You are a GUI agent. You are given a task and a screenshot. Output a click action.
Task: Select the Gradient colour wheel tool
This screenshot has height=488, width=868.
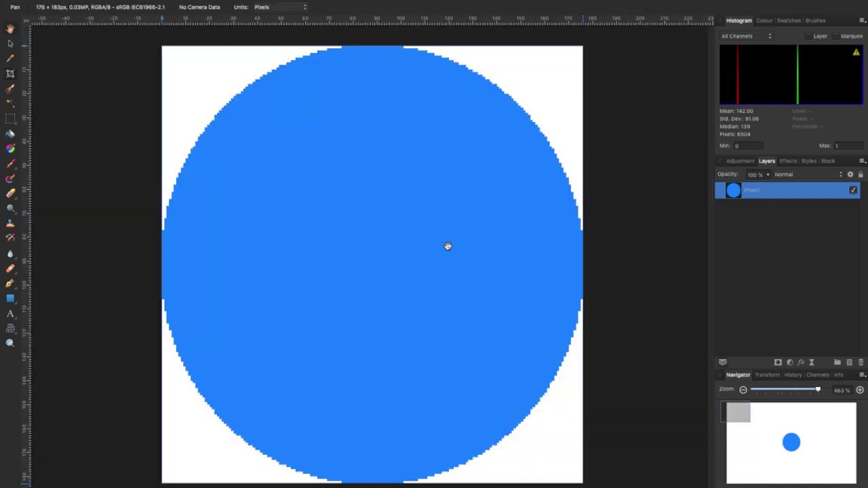(10, 148)
